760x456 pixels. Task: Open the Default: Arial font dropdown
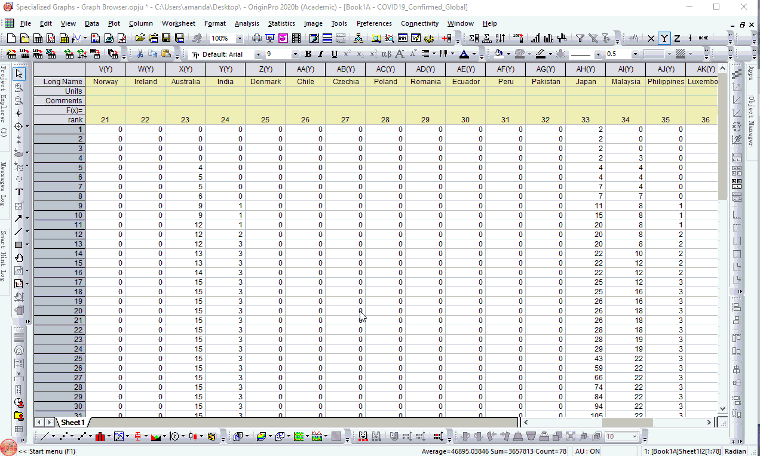258,54
